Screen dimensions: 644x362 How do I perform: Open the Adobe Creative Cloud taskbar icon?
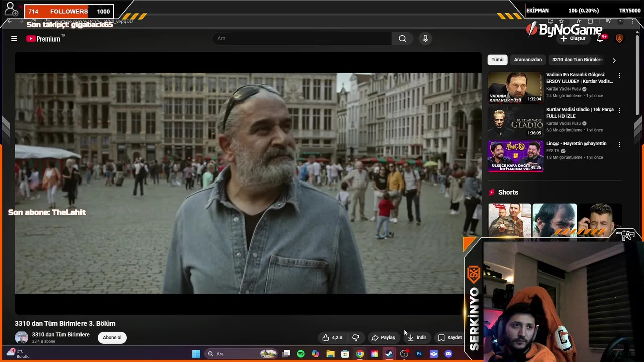(x=374, y=354)
